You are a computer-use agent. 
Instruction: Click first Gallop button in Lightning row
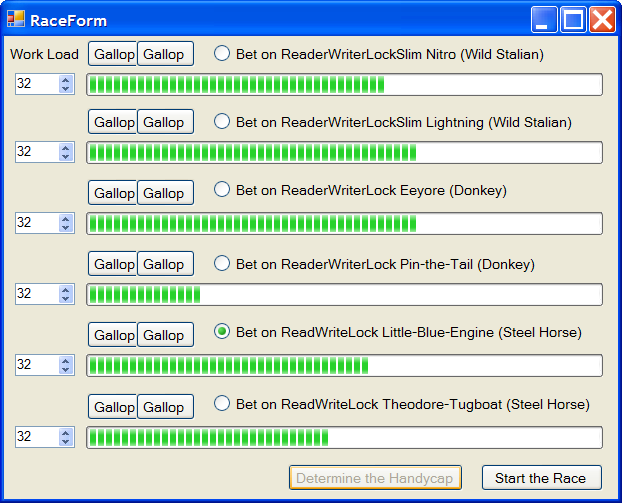113,122
